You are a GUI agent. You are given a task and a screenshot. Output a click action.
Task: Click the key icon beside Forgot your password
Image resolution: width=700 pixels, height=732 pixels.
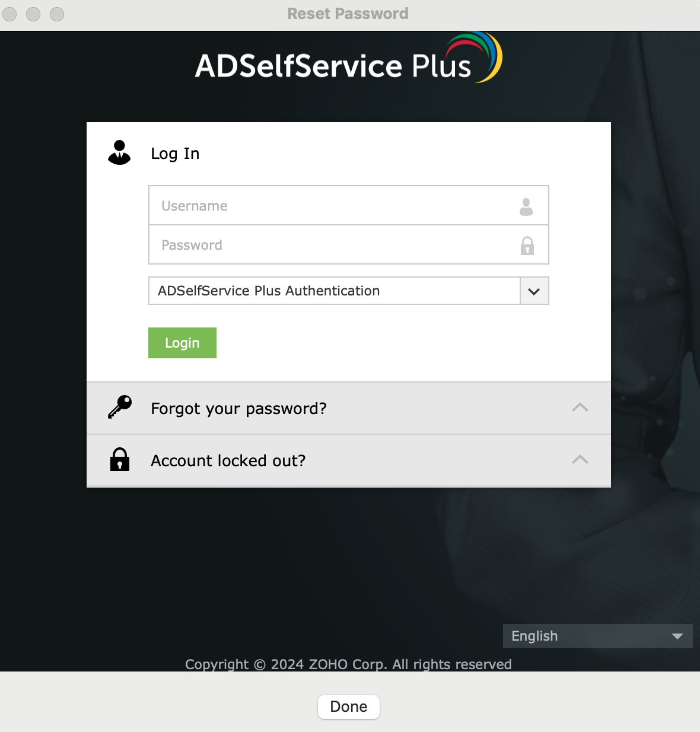(x=120, y=407)
